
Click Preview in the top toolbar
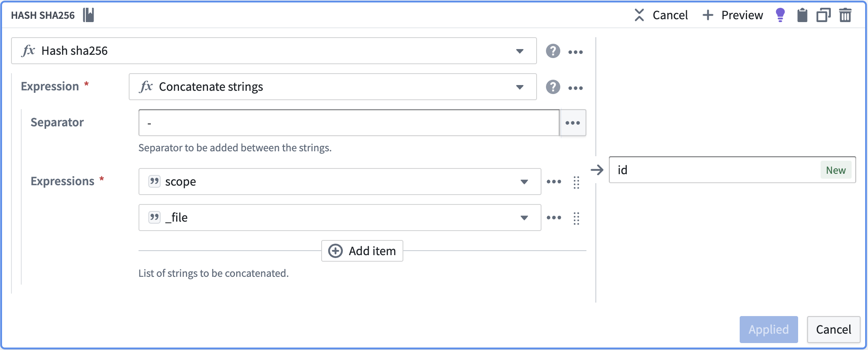pyautogui.click(x=732, y=15)
